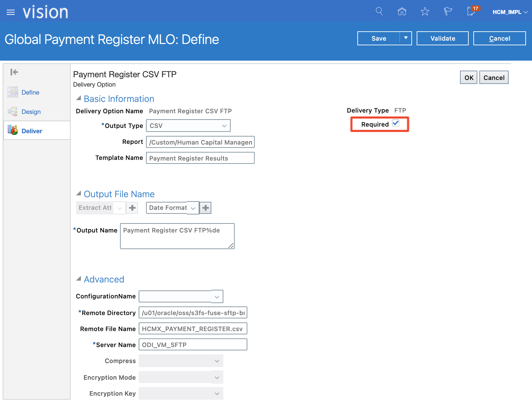Open the ConfigurationName dropdown
Viewport: 532px width, 409px height.
pos(217,297)
